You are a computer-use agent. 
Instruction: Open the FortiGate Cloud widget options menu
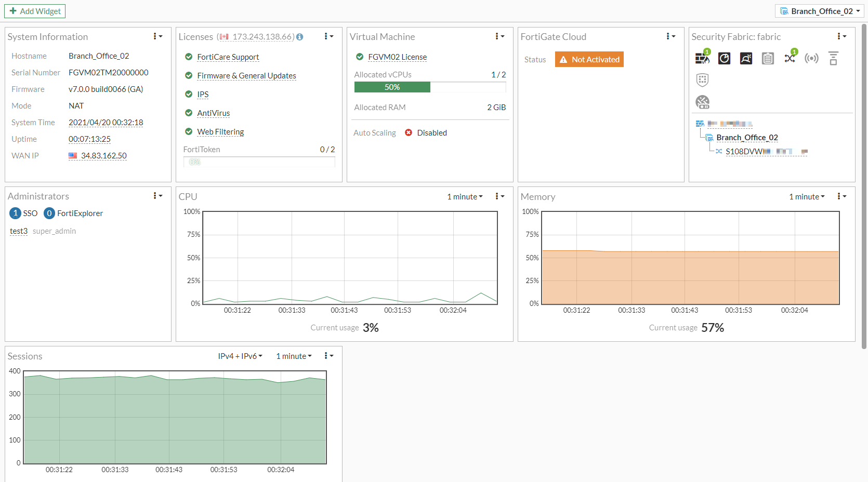click(670, 36)
